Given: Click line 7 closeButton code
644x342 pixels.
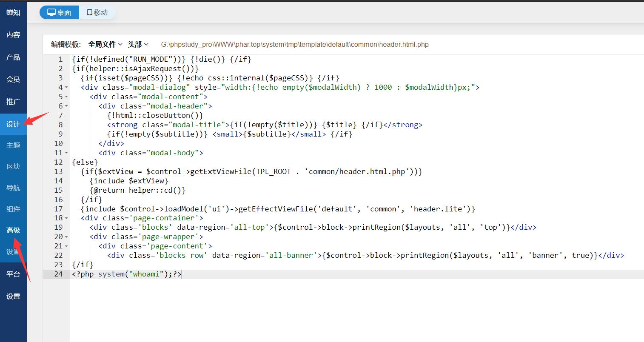Looking at the screenshot, I should (155, 115).
